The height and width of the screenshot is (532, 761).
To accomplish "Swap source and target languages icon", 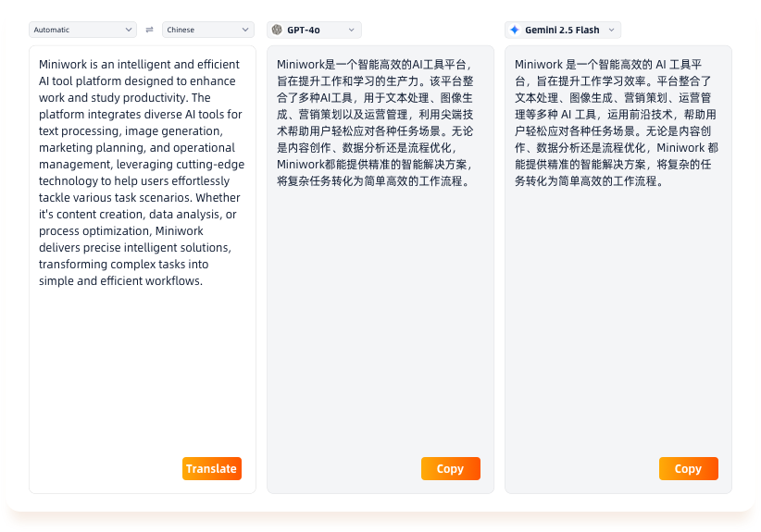I will click(149, 30).
